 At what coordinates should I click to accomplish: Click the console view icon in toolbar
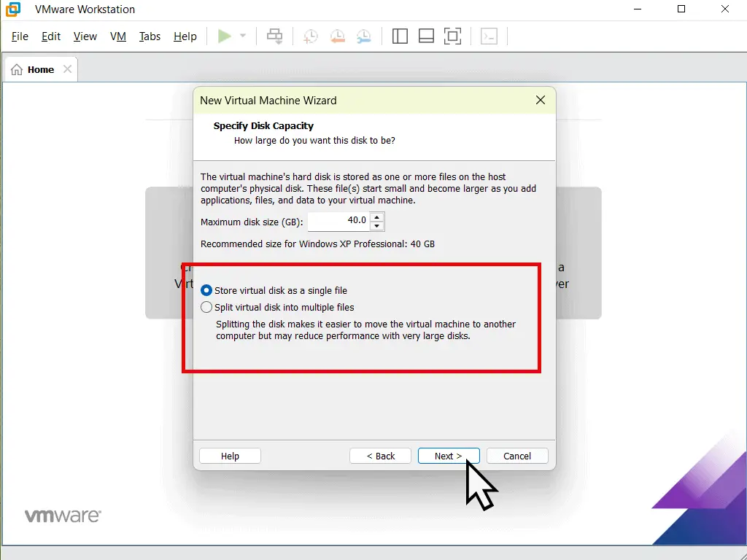coord(489,36)
